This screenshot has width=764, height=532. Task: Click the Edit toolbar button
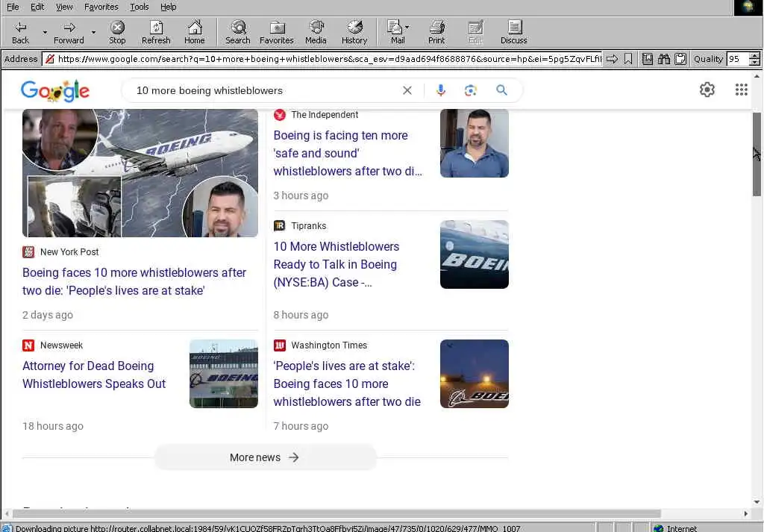(475, 33)
